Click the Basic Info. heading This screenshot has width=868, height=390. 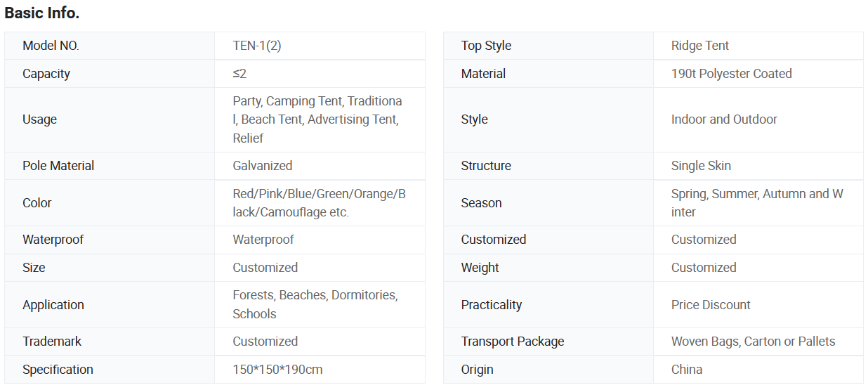point(42,13)
